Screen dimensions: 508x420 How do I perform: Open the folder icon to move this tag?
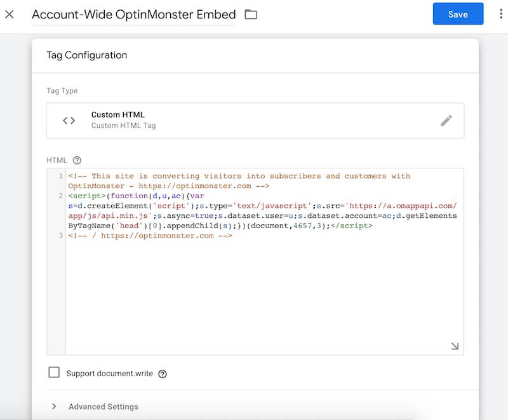pos(250,13)
